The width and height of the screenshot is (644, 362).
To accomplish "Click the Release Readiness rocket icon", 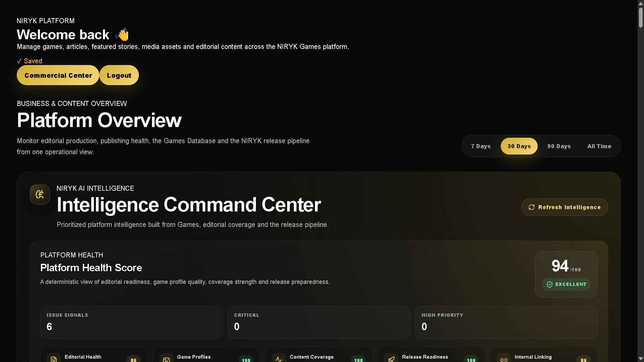I will (x=391, y=359).
